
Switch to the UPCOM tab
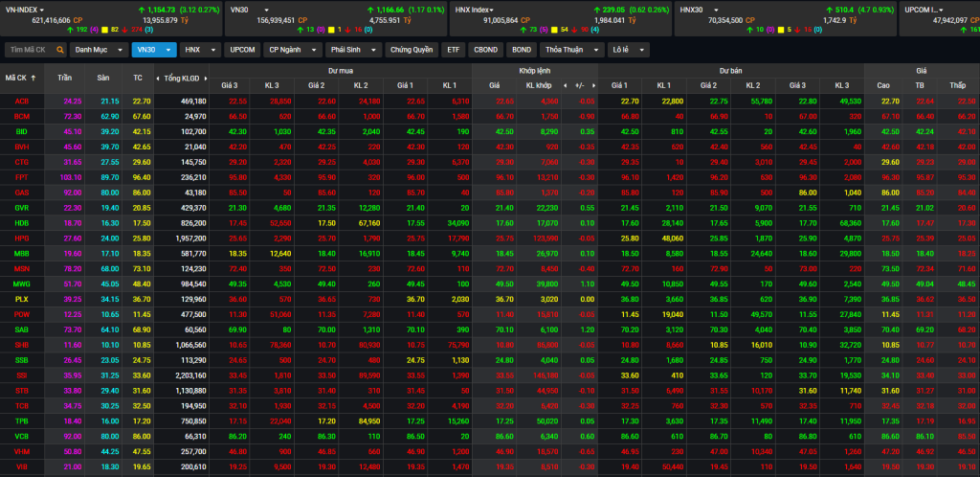[x=243, y=49]
